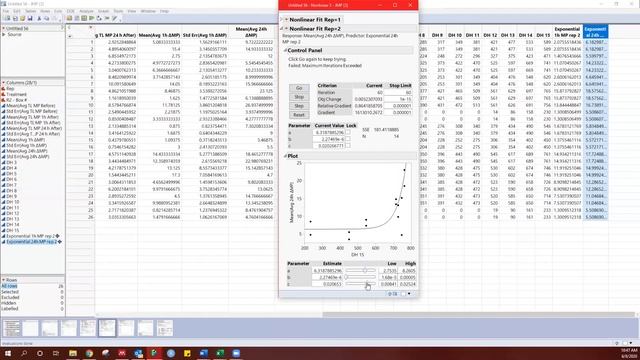Open the Tables menu
640x360 pixels.
pyautogui.click(x=31, y=11)
